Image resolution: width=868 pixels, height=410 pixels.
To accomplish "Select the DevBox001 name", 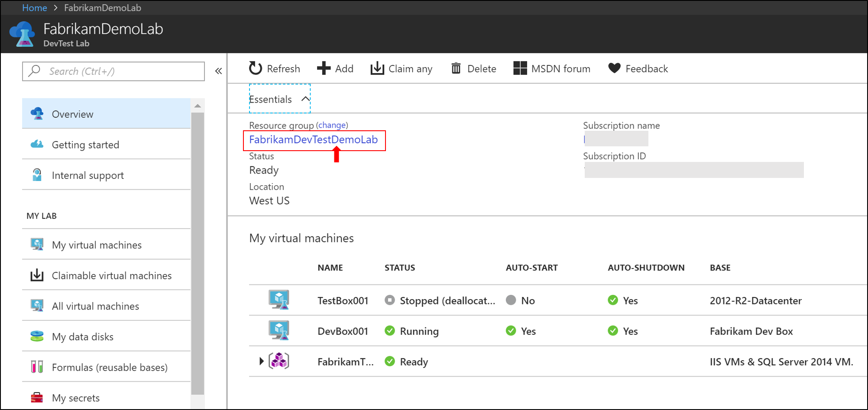I will pyautogui.click(x=343, y=331).
